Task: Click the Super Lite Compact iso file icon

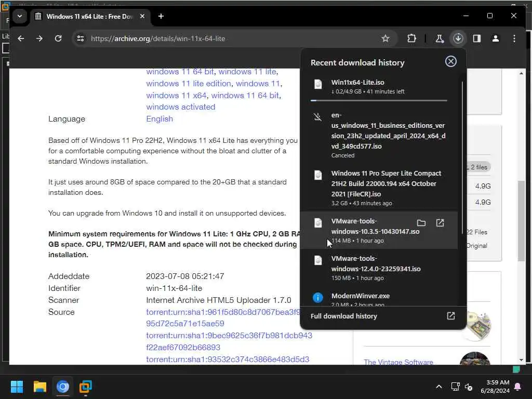Action: [x=318, y=175]
